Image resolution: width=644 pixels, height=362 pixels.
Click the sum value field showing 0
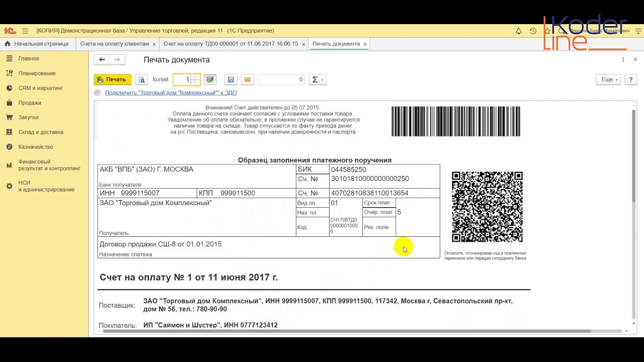(282, 79)
